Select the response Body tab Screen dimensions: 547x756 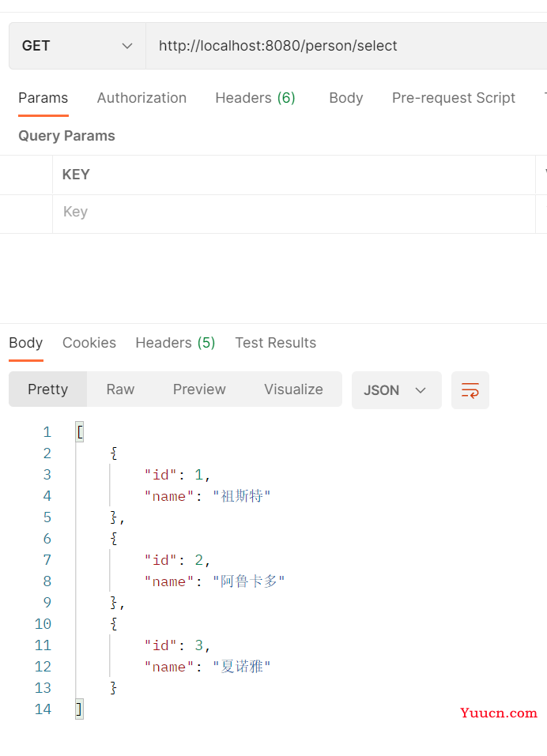[x=25, y=343]
